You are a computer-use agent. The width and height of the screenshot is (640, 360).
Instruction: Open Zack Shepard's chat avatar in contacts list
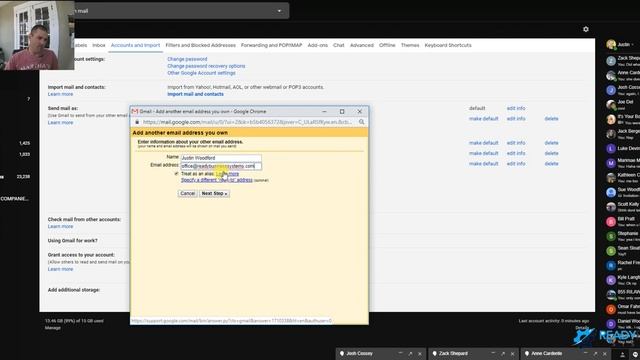click(611, 61)
